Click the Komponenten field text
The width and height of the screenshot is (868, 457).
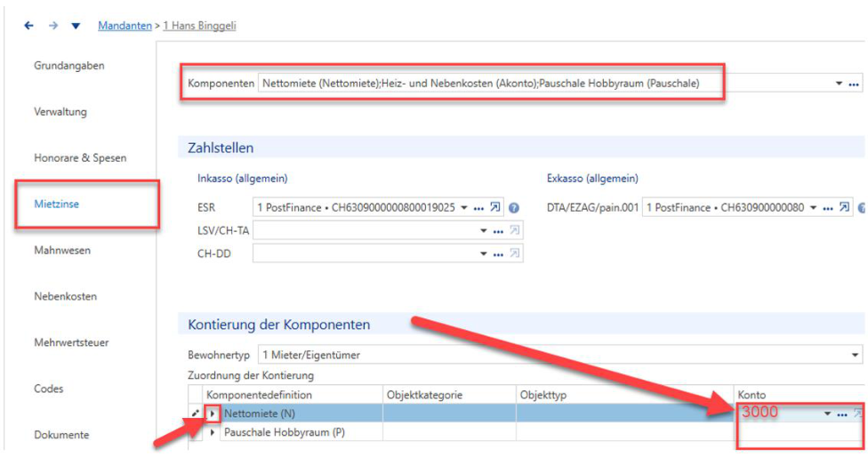(x=480, y=84)
